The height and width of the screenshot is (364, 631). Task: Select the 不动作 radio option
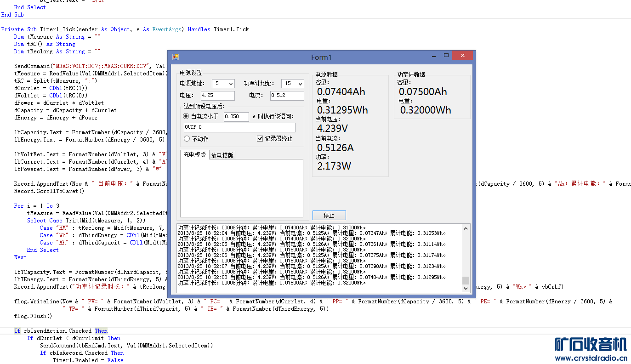(x=187, y=139)
